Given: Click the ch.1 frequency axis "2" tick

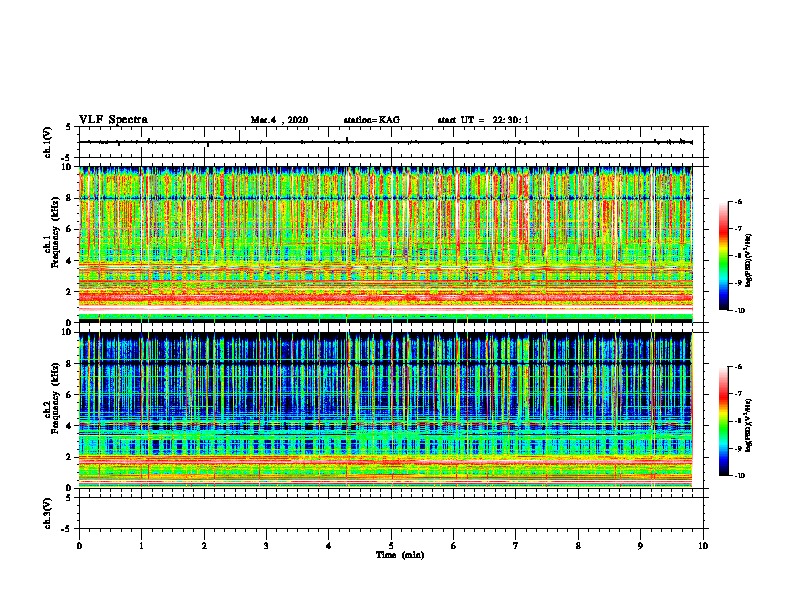Looking at the screenshot, I should 70,292.
